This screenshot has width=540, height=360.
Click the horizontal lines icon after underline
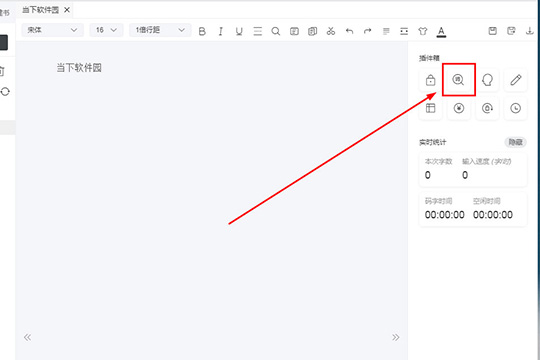tap(258, 31)
